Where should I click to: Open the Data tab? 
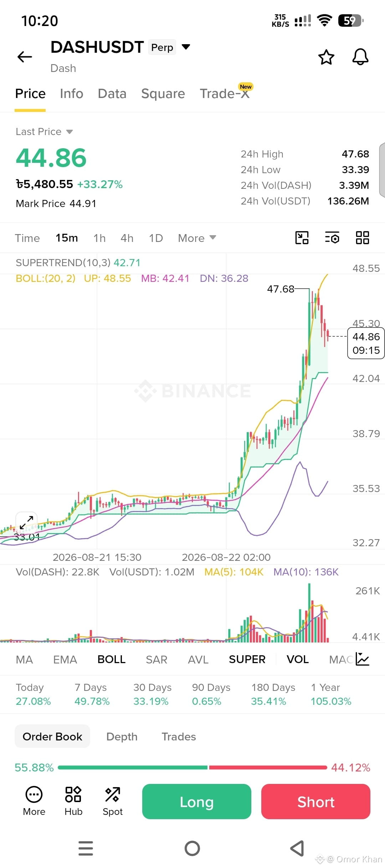coord(112,94)
